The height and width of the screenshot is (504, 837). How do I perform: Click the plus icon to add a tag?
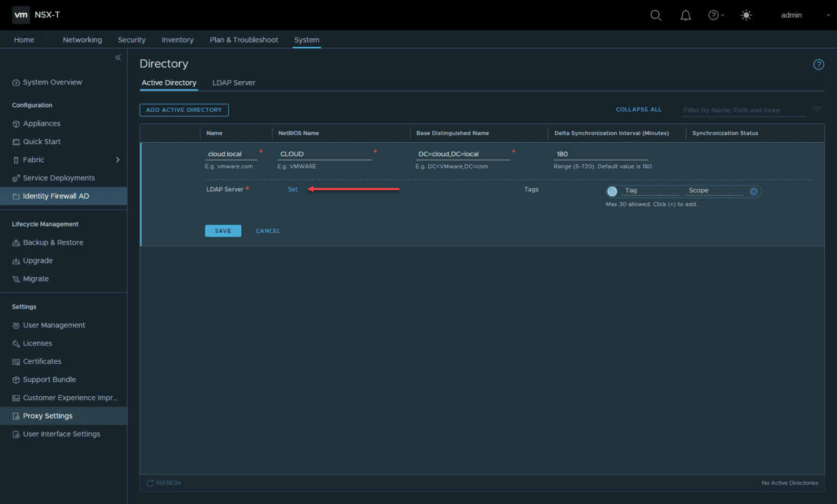[x=754, y=191]
